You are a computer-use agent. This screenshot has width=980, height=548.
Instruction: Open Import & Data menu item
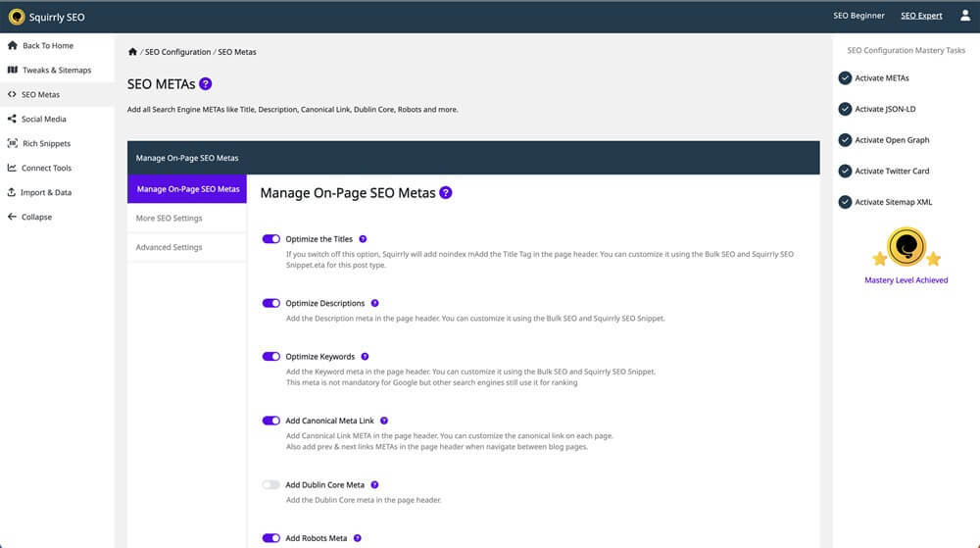pyautogui.click(x=57, y=192)
